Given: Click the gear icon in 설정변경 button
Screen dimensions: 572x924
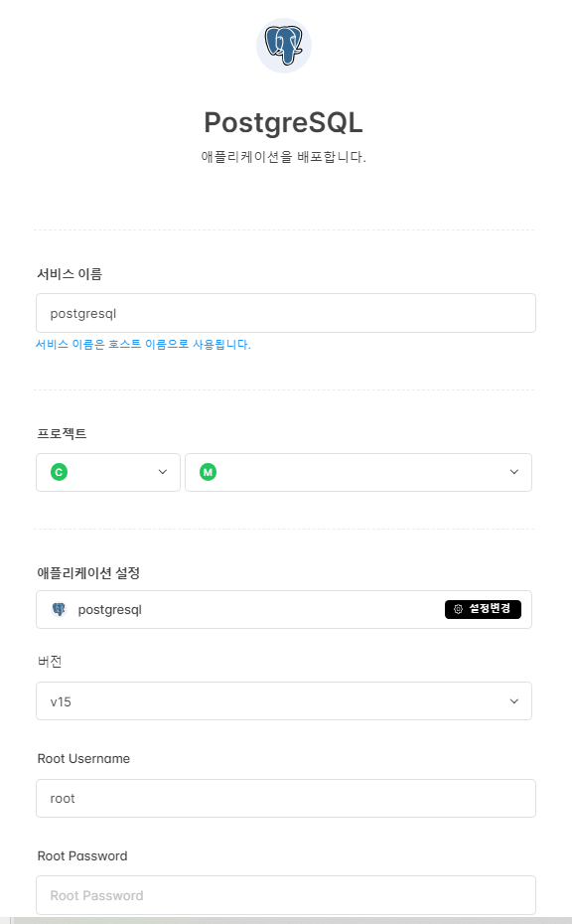Looking at the screenshot, I should click(459, 609).
